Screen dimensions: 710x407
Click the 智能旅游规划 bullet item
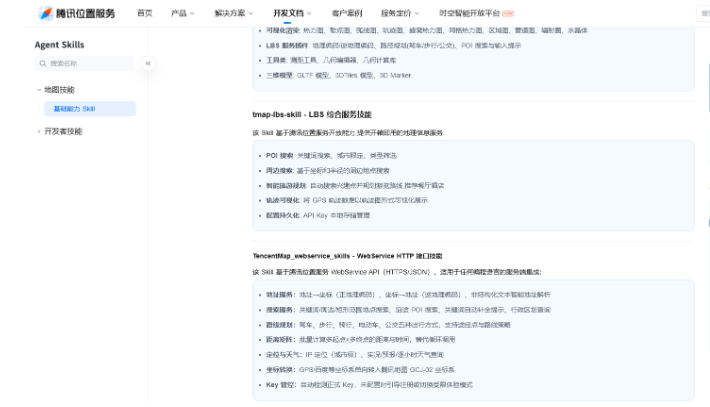pyautogui.click(x=355, y=186)
